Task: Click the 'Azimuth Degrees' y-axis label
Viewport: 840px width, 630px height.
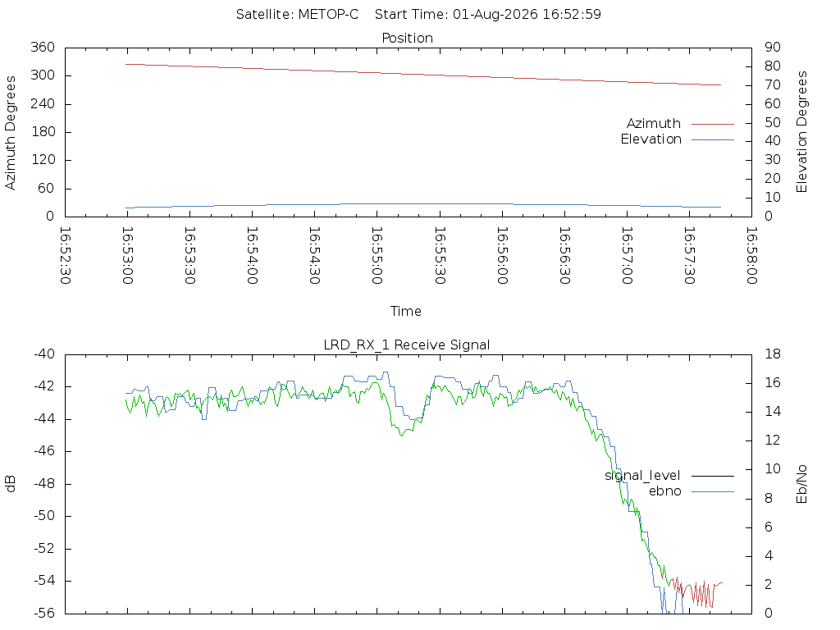Action: coord(10,133)
